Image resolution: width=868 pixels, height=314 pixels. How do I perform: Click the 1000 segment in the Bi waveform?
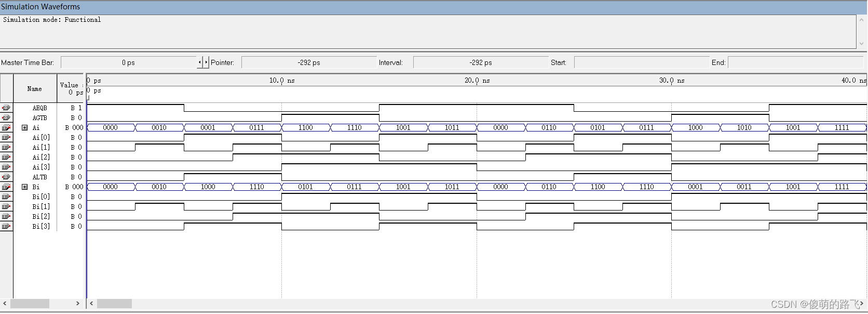click(208, 187)
